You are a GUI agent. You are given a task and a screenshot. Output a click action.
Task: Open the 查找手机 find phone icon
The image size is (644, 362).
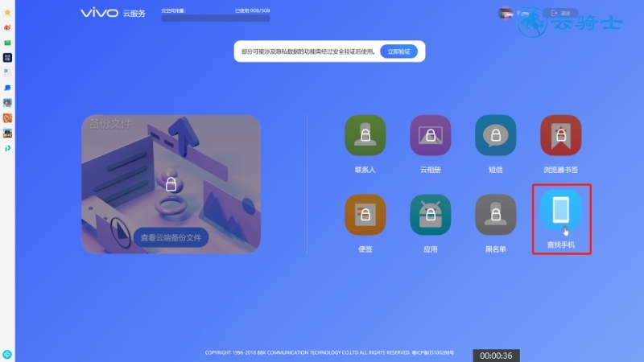click(x=561, y=210)
